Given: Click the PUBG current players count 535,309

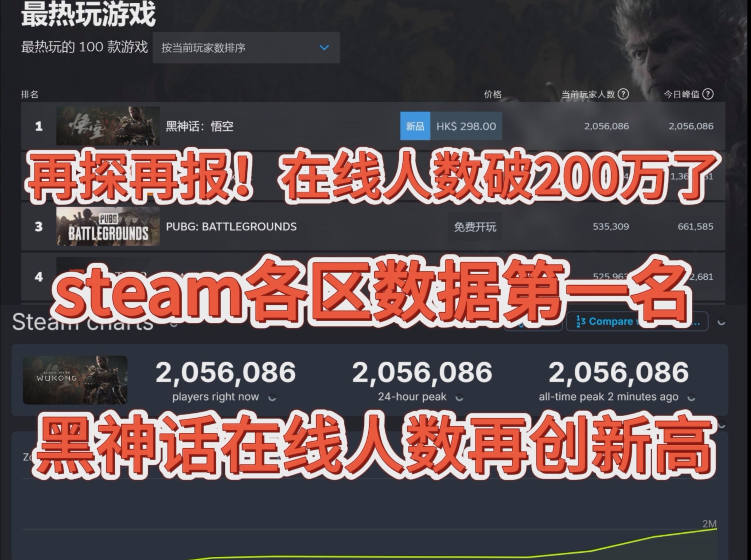Looking at the screenshot, I should tap(611, 226).
